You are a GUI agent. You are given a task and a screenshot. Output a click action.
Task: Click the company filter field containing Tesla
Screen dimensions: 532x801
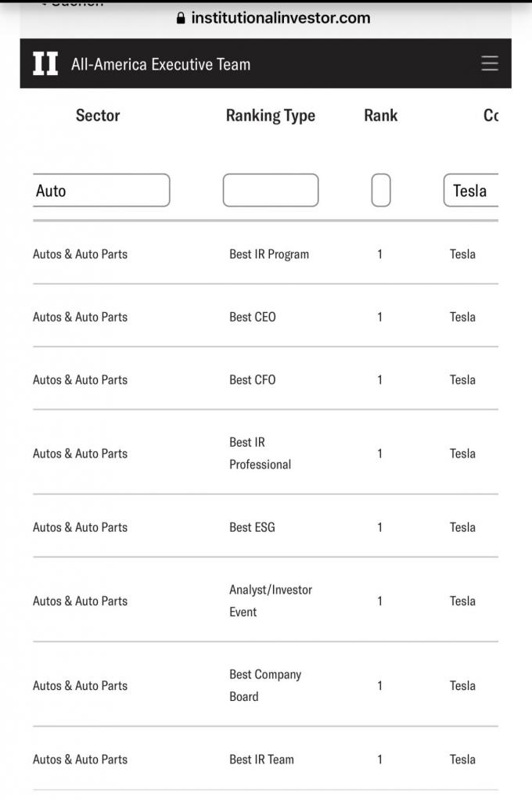pyautogui.click(x=471, y=190)
